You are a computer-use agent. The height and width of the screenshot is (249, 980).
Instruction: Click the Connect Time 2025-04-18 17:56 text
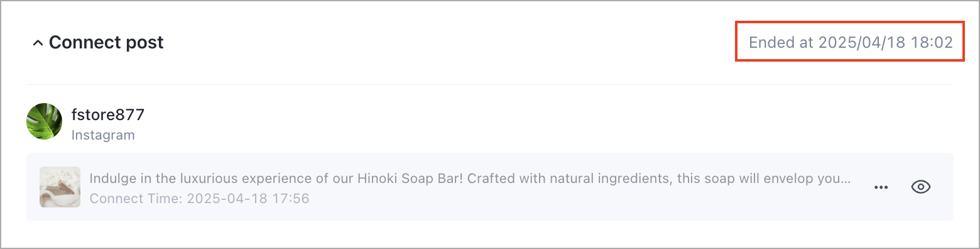(x=200, y=199)
